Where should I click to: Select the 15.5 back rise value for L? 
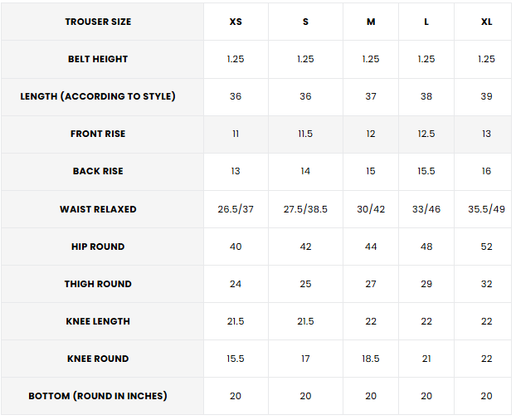point(426,171)
